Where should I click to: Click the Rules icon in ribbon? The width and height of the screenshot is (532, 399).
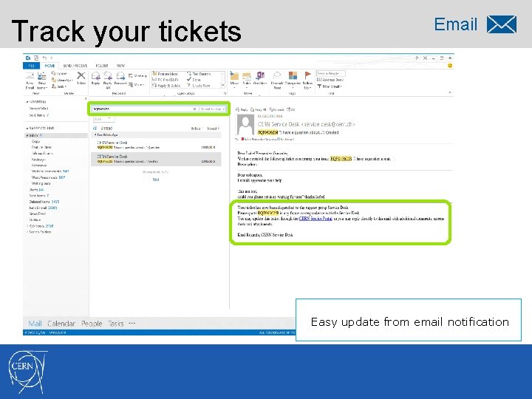point(247,75)
